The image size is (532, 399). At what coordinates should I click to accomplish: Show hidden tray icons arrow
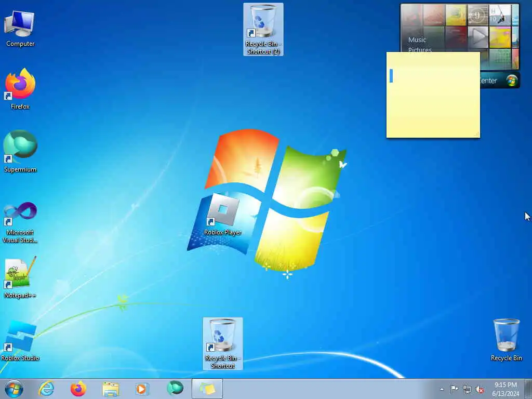tap(442, 389)
